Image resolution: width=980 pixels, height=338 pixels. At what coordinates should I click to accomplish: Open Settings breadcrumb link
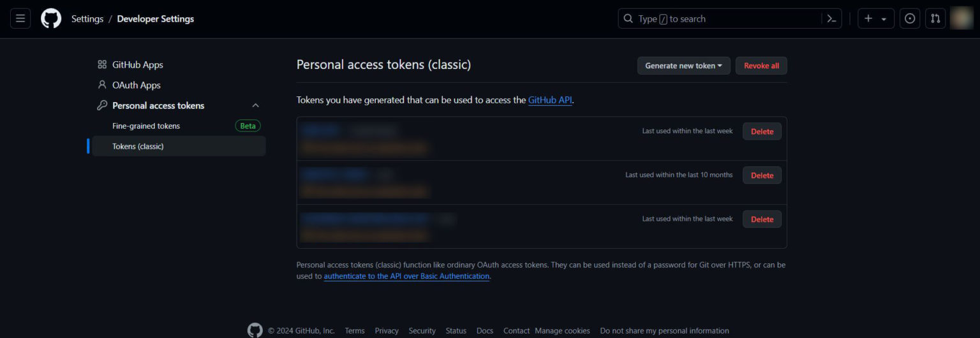point(87,18)
